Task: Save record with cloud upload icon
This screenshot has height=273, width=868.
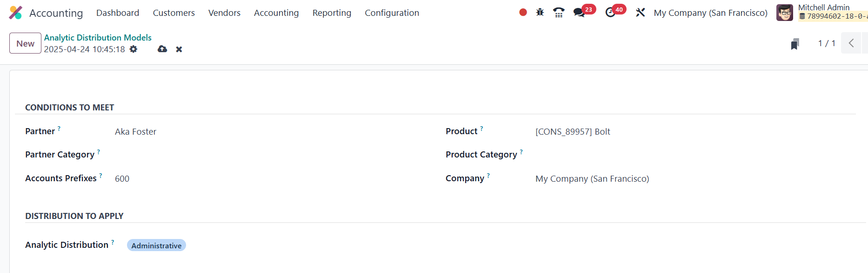Action: coord(162,49)
